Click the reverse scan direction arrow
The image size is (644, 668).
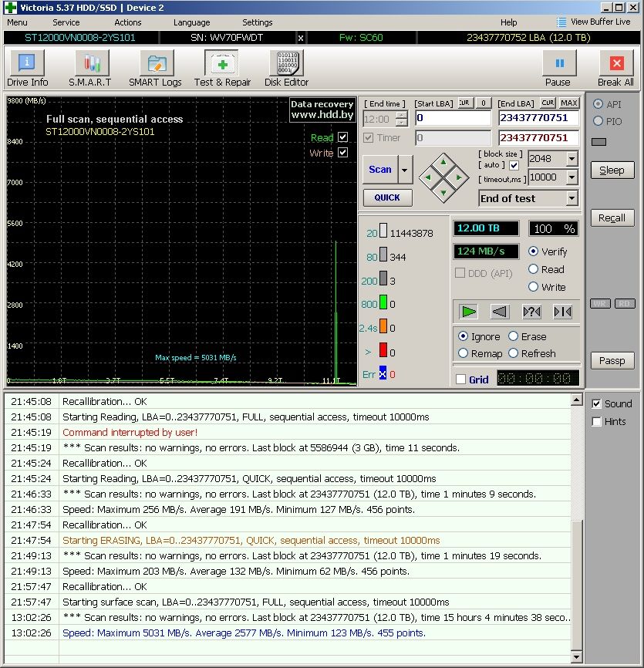pos(500,312)
